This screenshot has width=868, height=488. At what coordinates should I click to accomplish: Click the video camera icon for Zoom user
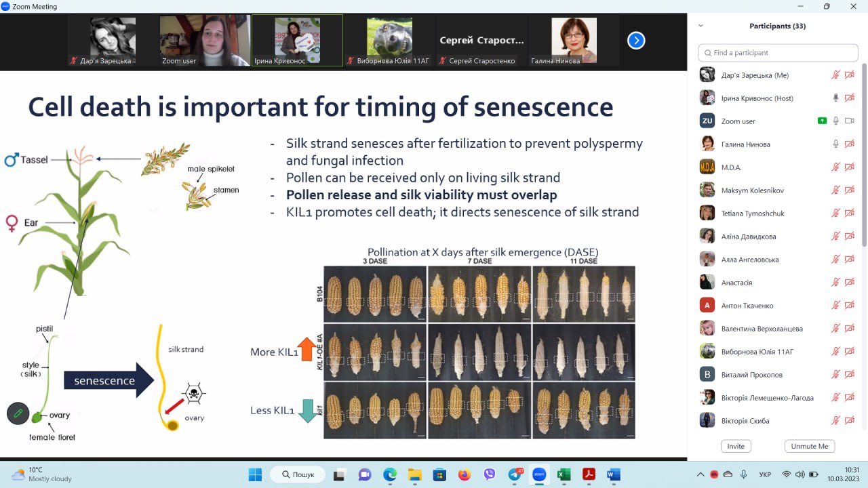tap(850, 121)
